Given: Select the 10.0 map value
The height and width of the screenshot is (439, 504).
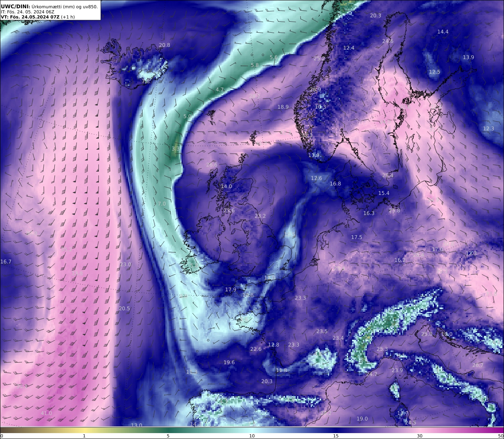Looking at the screenshot, I should click(x=447, y=334).
